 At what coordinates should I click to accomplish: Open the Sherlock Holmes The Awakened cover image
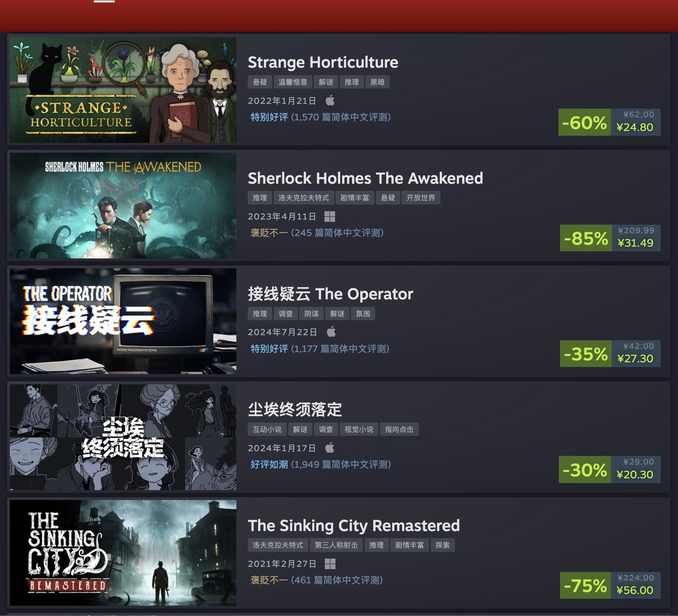tap(123, 205)
